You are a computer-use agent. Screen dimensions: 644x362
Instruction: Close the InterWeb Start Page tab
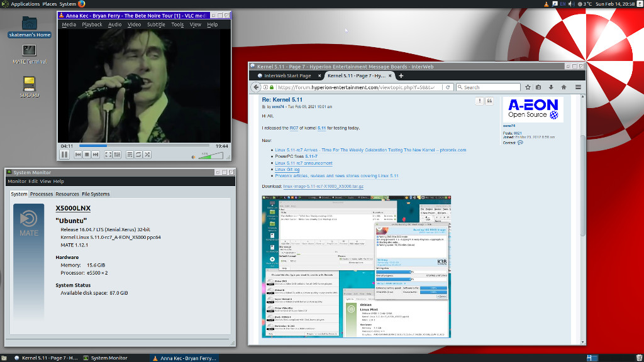coord(319,76)
